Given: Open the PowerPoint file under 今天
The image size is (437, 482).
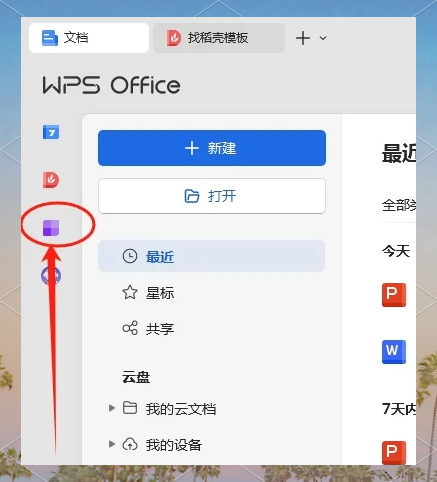Looking at the screenshot, I should tap(394, 295).
